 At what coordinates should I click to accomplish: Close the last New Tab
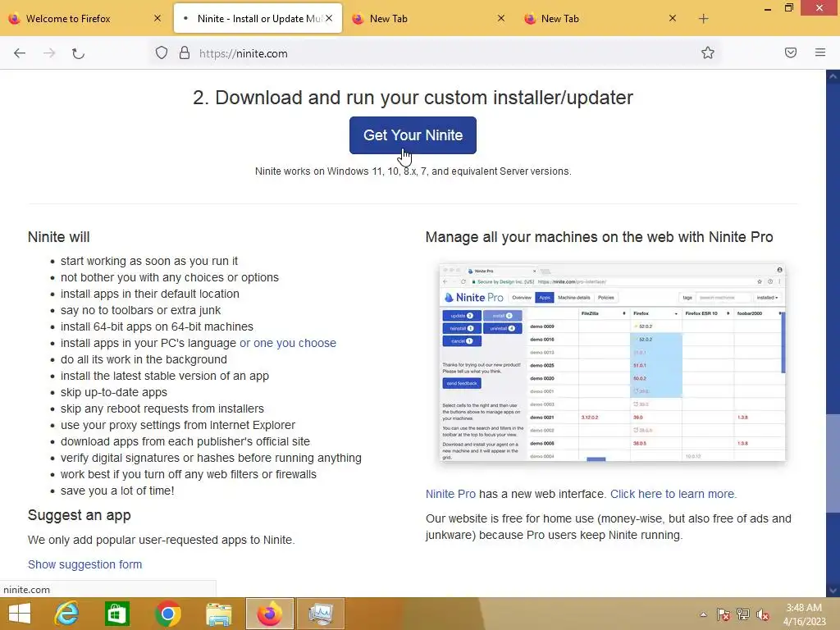(673, 18)
